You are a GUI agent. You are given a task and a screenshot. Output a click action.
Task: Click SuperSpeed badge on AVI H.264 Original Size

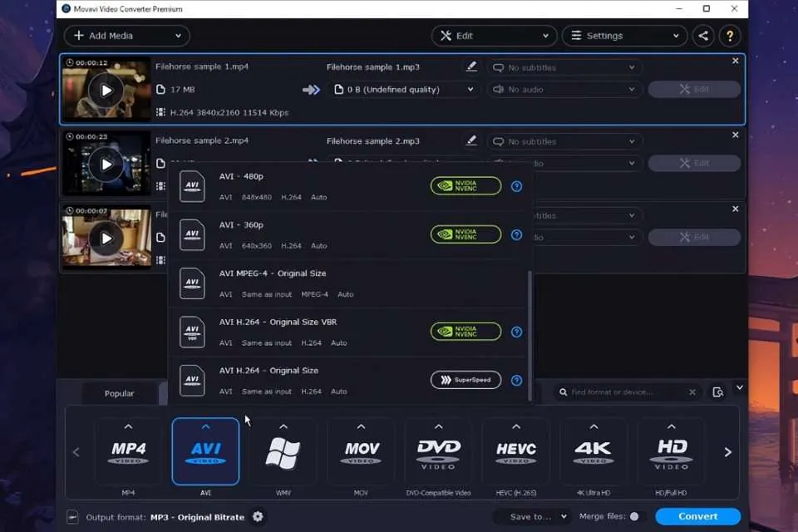click(465, 380)
